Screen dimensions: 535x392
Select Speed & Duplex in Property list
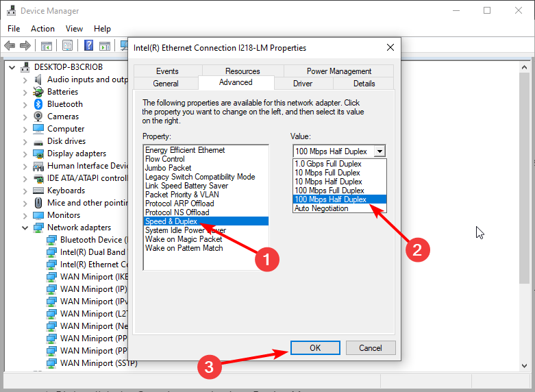point(206,221)
